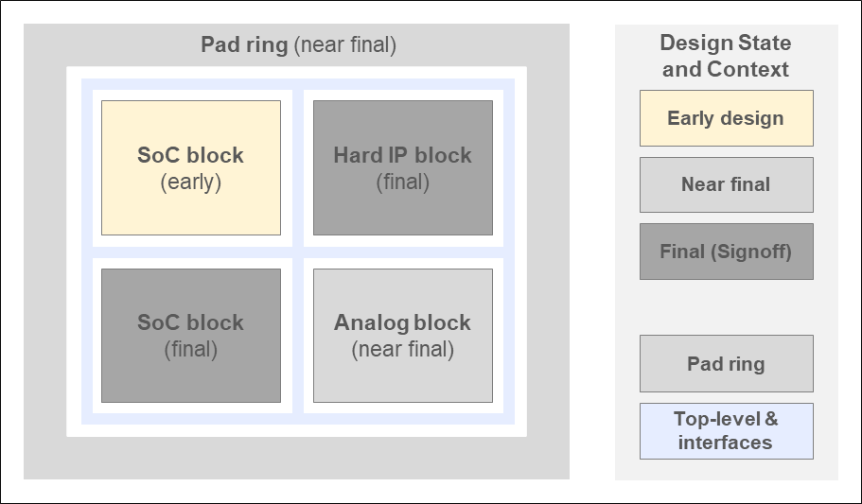Click the Final (Signoff) legend swatch
The width and height of the screenshot is (862, 504).
click(x=726, y=252)
